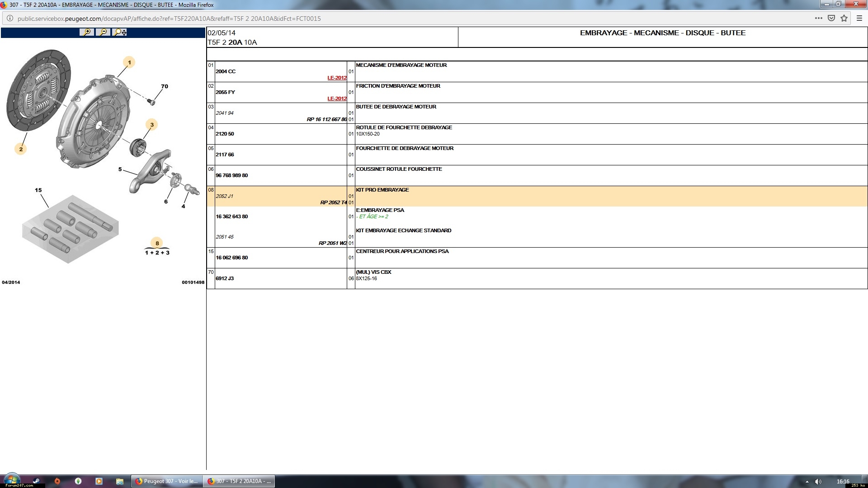This screenshot has width=868, height=488.
Task: Open Windows Explorer folder in taskbar
Action: click(x=120, y=481)
